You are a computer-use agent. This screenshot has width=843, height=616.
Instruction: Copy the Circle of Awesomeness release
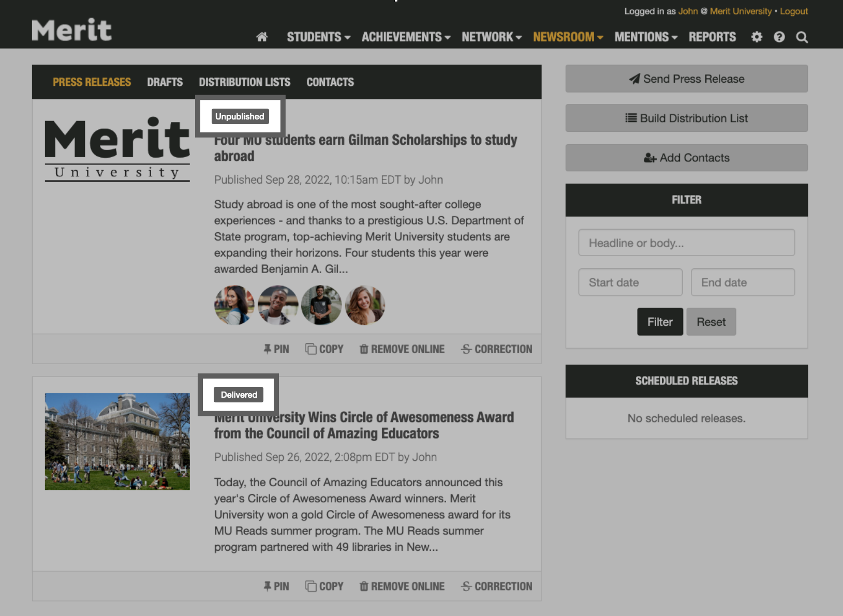click(x=324, y=585)
